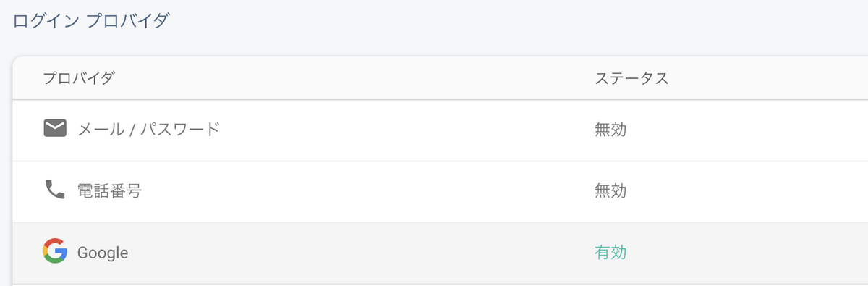The image size is (868, 286).
Task: Click the green 有効 status for Google
Action: click(610, 252)
